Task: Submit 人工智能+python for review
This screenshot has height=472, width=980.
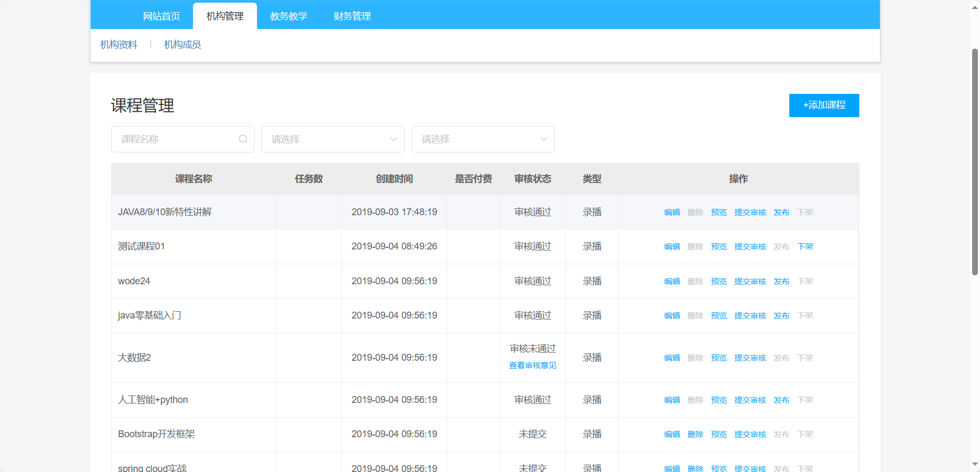Action: 750,400
